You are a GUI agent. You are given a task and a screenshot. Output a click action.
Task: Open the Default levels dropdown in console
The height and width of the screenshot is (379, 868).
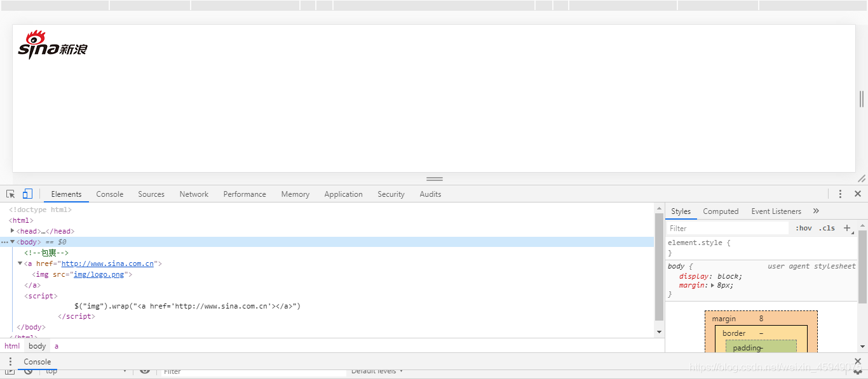coord(376,371)
